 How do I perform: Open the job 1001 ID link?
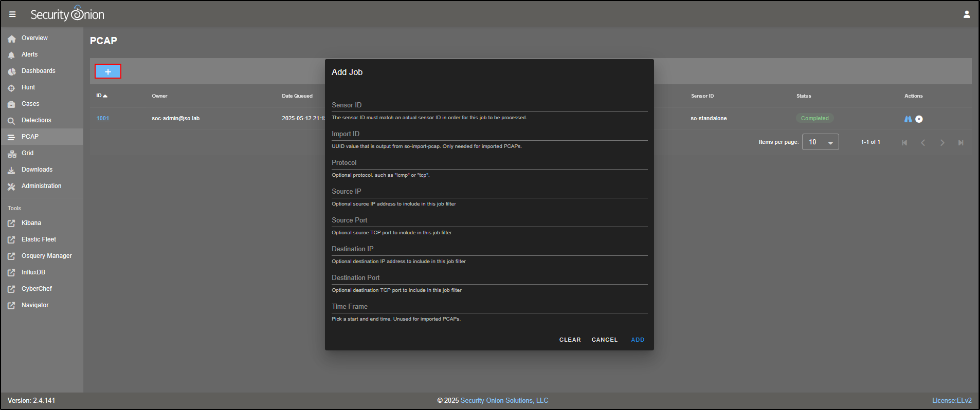(x=103, y=119)
